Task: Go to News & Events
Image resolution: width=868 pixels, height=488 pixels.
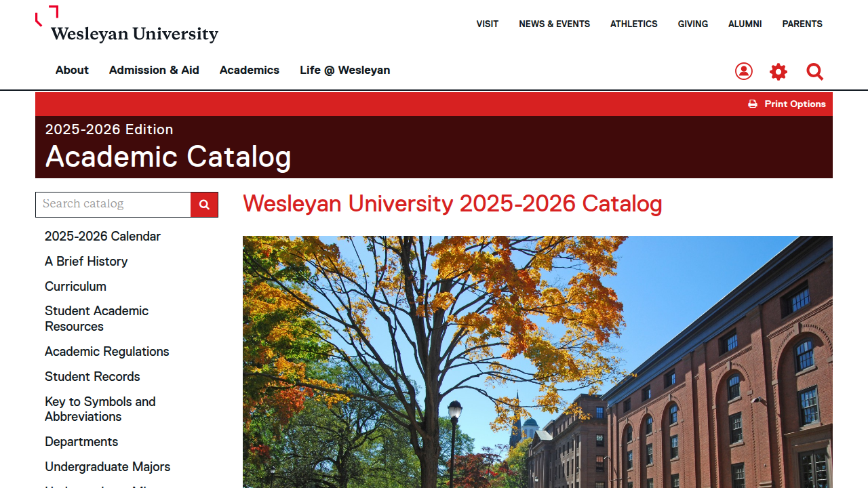Action: tap(554, 24)
